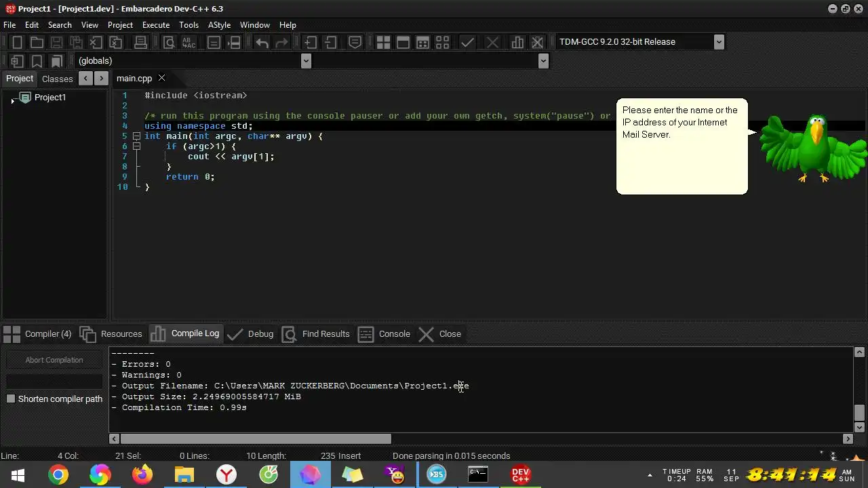Click the Run program window icon
868x488 pixels.
[x=403, y=42]
